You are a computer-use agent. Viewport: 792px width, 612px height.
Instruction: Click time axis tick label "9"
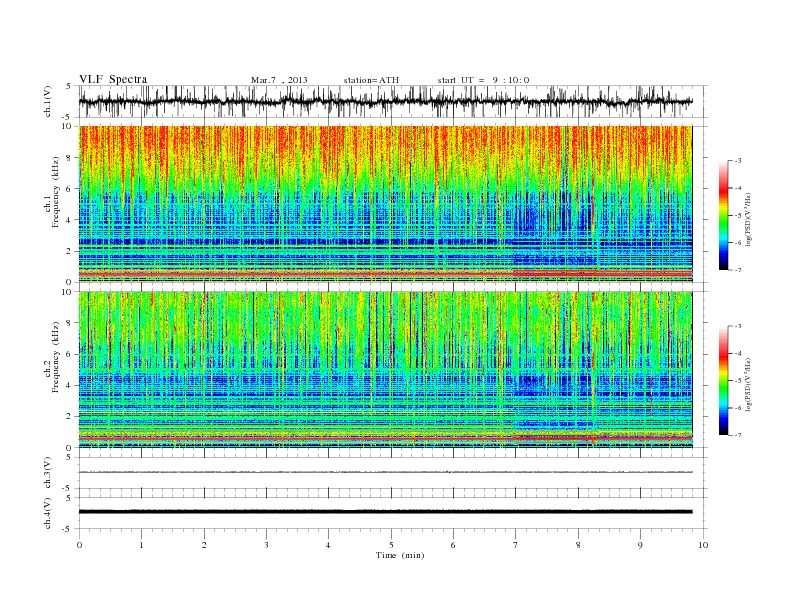640,545
